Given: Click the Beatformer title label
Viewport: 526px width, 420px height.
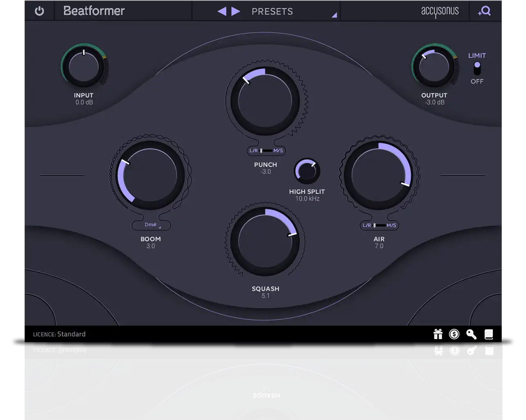Looking at the screenshot, I should [94, 11].
